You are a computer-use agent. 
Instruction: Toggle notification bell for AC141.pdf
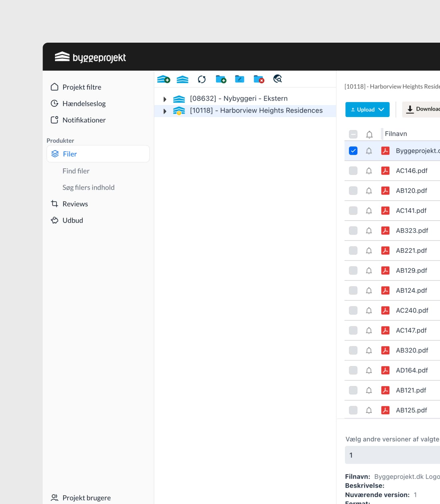click(x=369, y=211)
